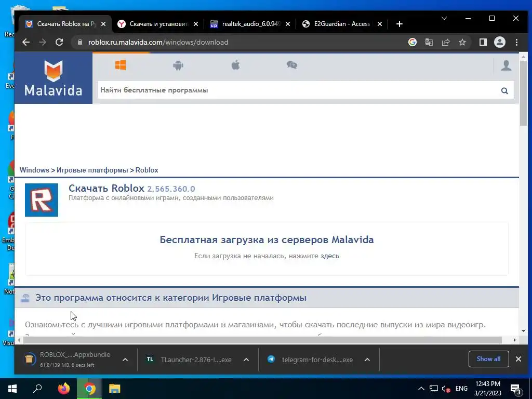Click the ENG language indicator
The width and height of the screenshot is (532, 399).
[x=461, y=389]
